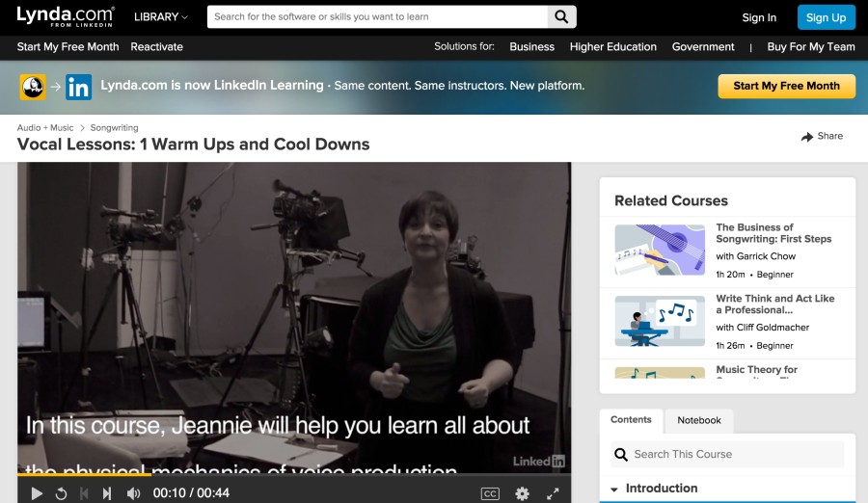Click the yellow Start My Free Month button

(785, 86)
